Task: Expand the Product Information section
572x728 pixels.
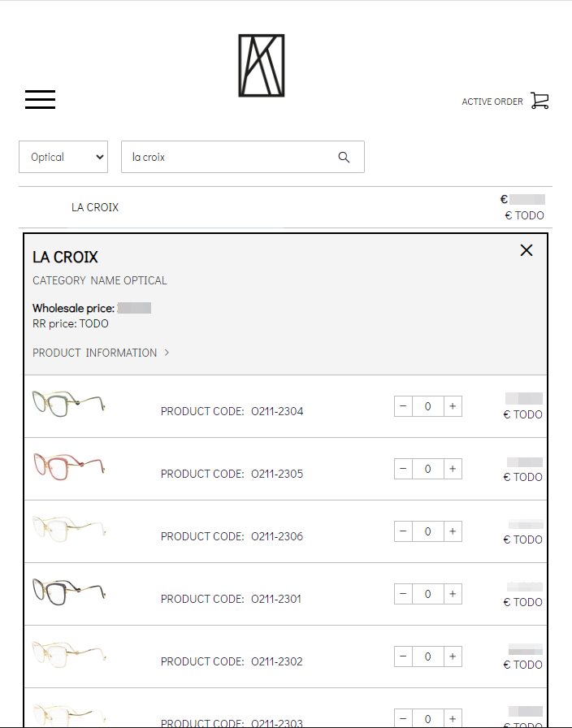Action: pyautogui.click(x=101, y=353)
